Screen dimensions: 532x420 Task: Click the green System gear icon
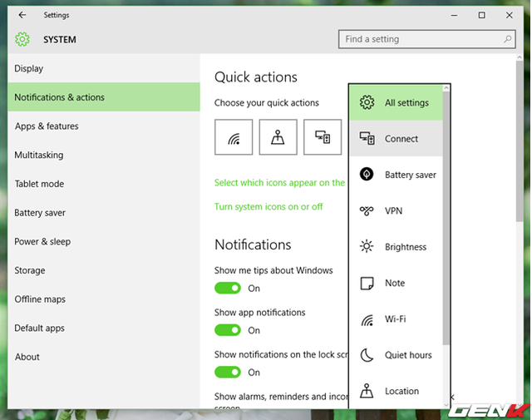(x=22, y=39)
